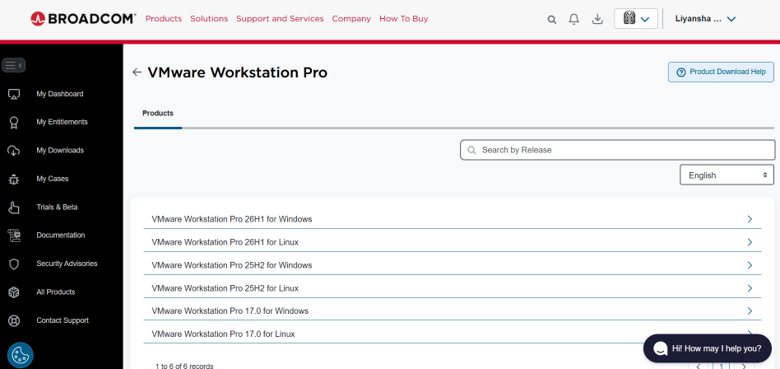The width and height of the screenshot is (780, 369).
Task: Open Products menu in top navigation
Action: 164,19
